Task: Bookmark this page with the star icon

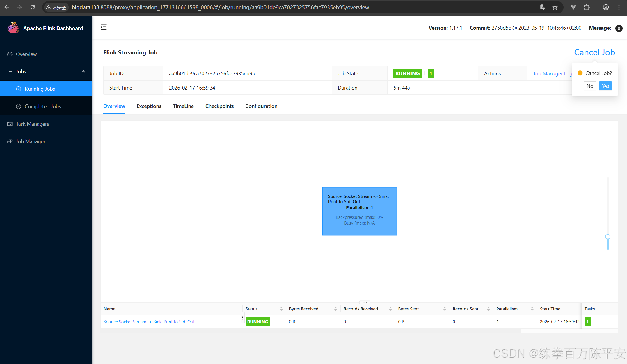Action: [555, 7]
